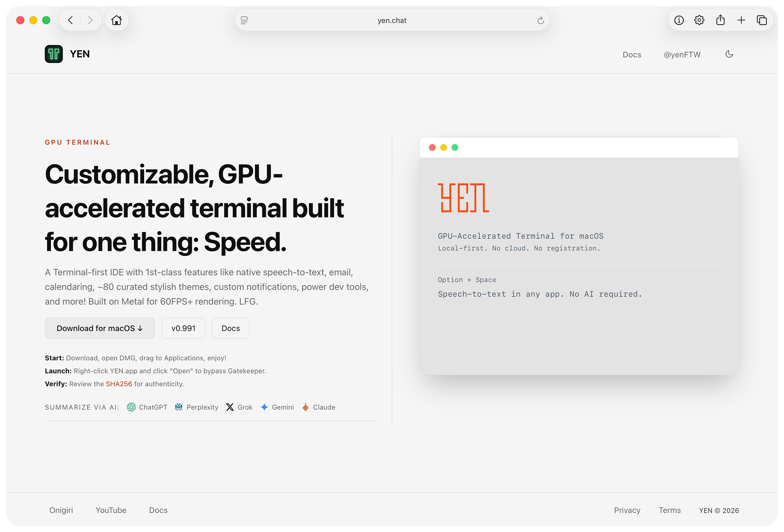Show the tab overview icon

click(762, 20)
